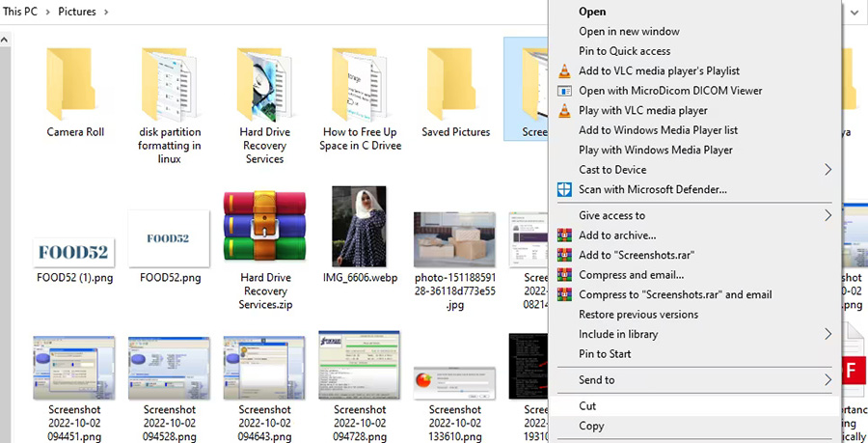868x443 pixels.
Task: Click Restore previous versions menu entry
Action: click(x=637, y=315)
